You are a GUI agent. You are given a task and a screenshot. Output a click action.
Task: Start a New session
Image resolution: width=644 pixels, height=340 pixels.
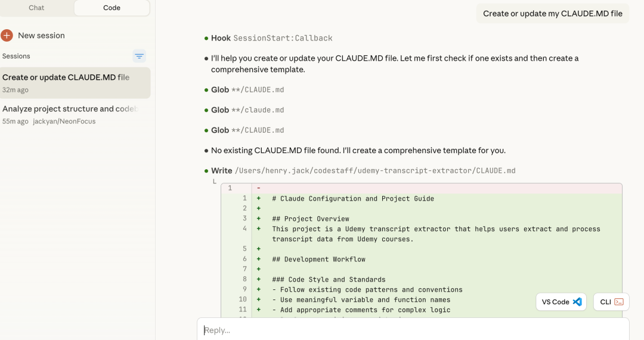[41, 36]
